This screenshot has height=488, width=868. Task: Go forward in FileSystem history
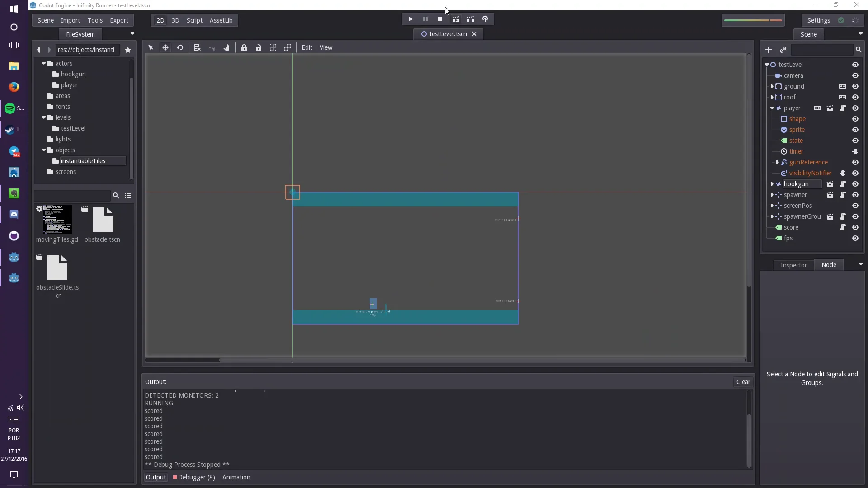[x=49, y=50]
